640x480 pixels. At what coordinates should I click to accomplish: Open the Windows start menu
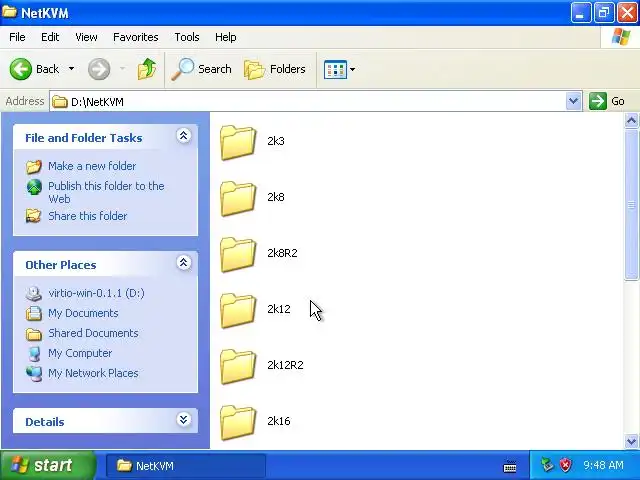point(48,465)
